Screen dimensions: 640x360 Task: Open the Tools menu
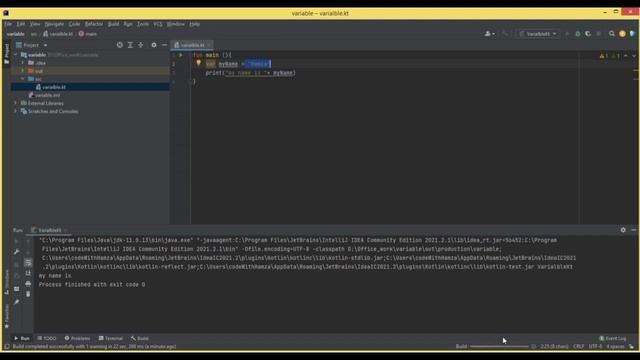point(143,24)
